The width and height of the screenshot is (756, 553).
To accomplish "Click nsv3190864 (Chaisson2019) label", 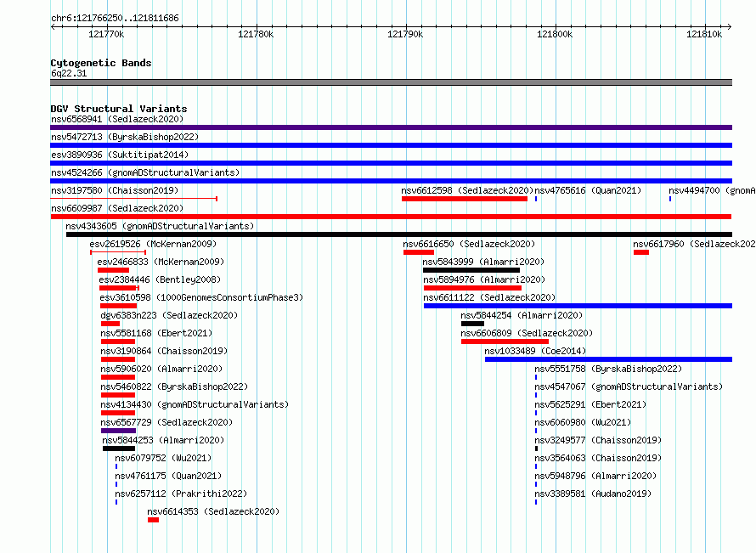I will tap(164, 351).
